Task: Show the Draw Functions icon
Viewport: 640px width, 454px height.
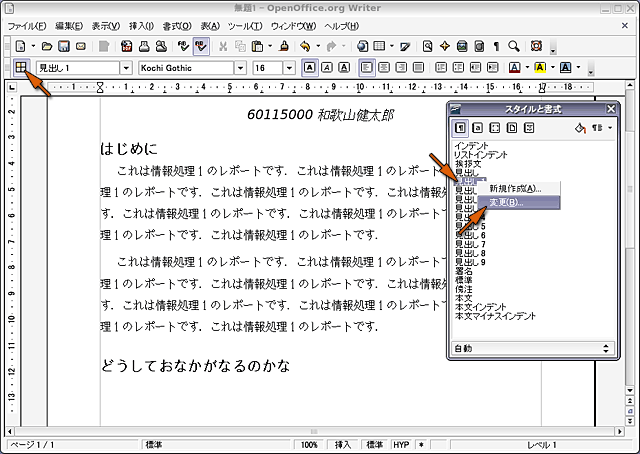Action: [x=405, y=46]
